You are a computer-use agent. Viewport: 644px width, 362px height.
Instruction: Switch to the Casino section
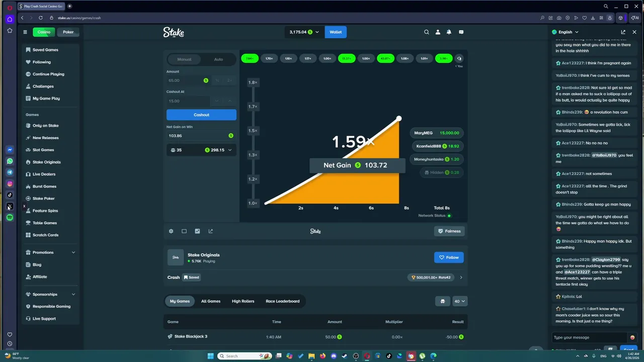[44, 32]
